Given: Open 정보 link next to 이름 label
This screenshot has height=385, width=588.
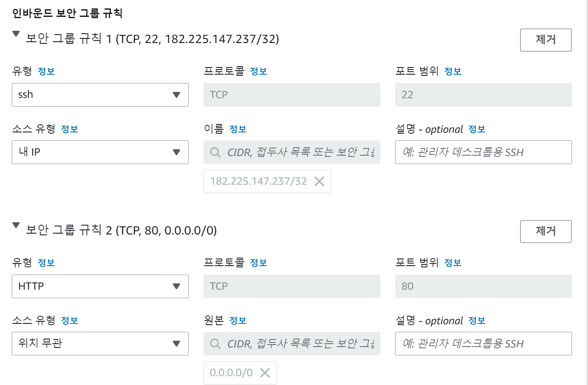Looking at the screenshot, I should (x=238, y=129).
